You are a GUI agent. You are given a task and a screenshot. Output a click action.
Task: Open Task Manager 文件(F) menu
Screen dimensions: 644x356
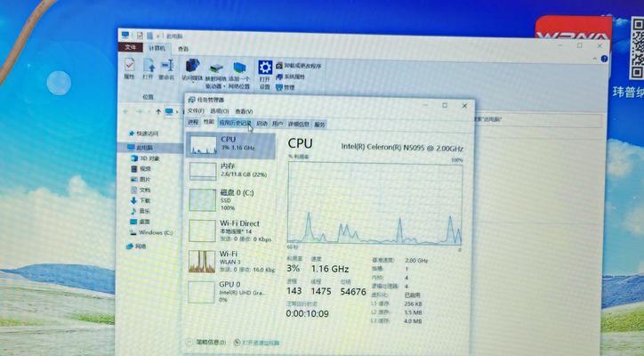[196, 111]
